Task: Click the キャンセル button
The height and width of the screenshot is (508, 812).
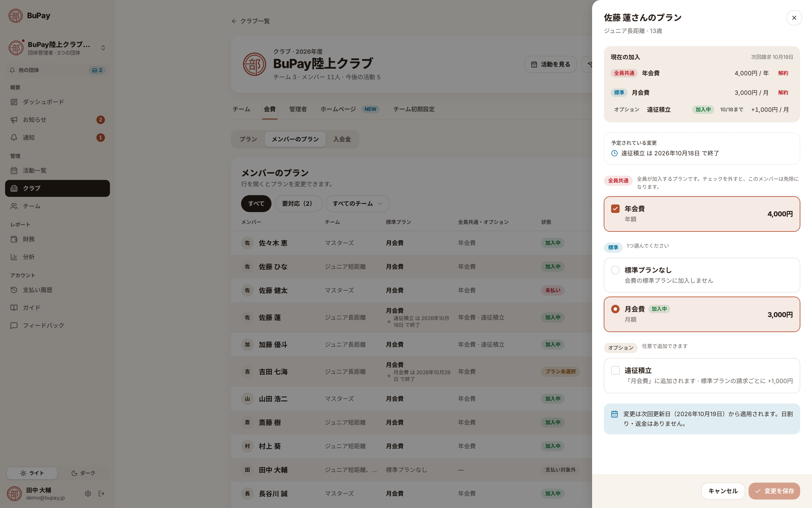Action: (x=723, y=491)
